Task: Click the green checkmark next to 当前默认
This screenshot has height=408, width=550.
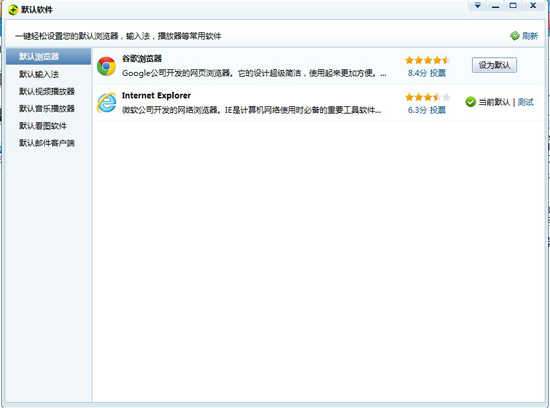Action: click(x=470, y=102)
